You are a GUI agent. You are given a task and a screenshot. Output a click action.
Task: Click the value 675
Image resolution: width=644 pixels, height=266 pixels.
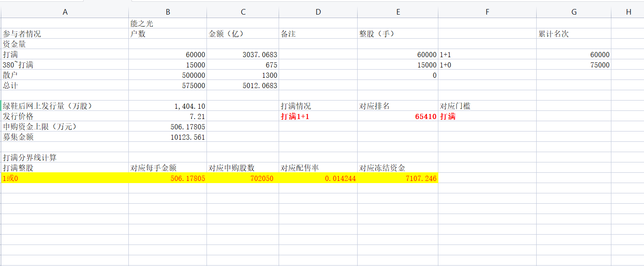243,65
